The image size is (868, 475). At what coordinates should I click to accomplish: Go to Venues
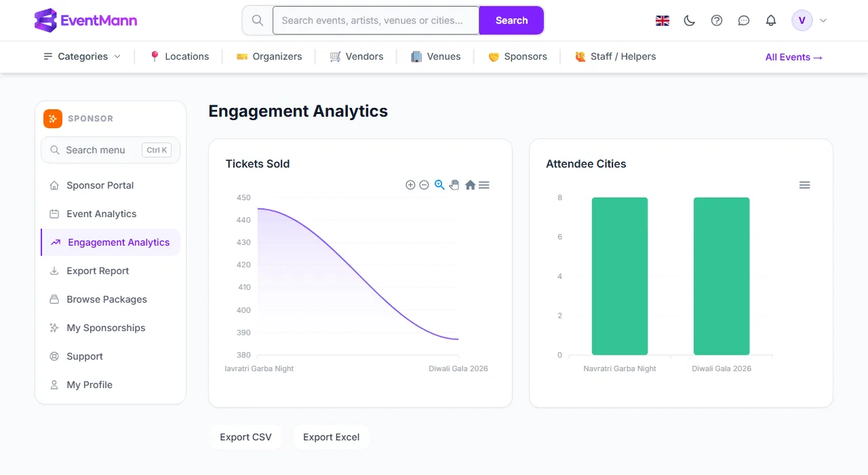(x=436, y=56)
